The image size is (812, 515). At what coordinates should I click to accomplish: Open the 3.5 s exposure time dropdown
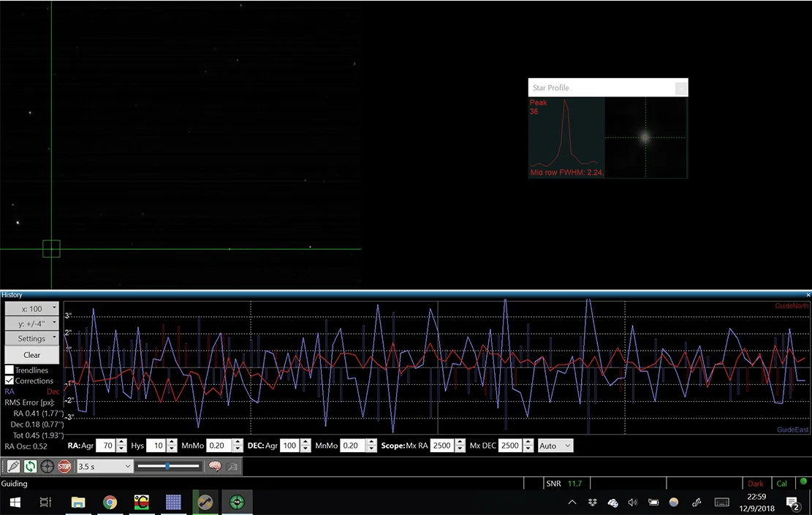coord(105,466)
